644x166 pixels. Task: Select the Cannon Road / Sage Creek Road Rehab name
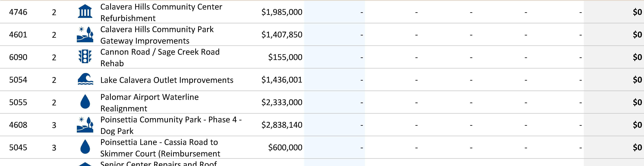pos(160,58)
